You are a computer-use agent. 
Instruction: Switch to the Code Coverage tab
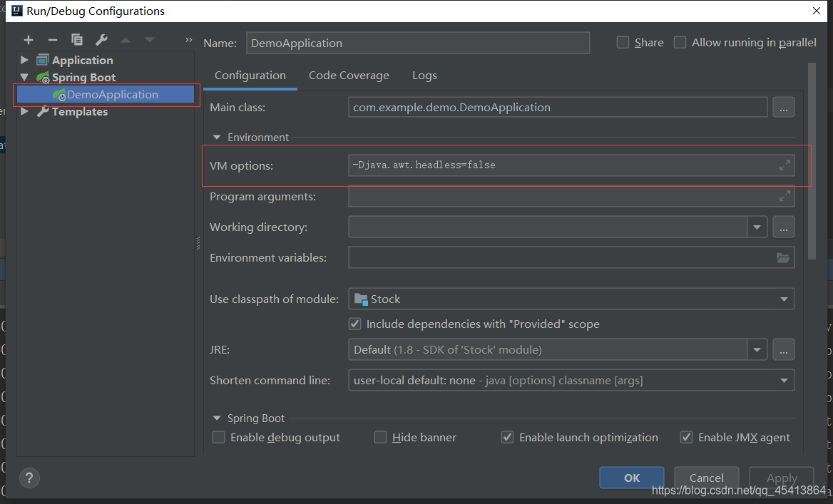click(349, 76)
